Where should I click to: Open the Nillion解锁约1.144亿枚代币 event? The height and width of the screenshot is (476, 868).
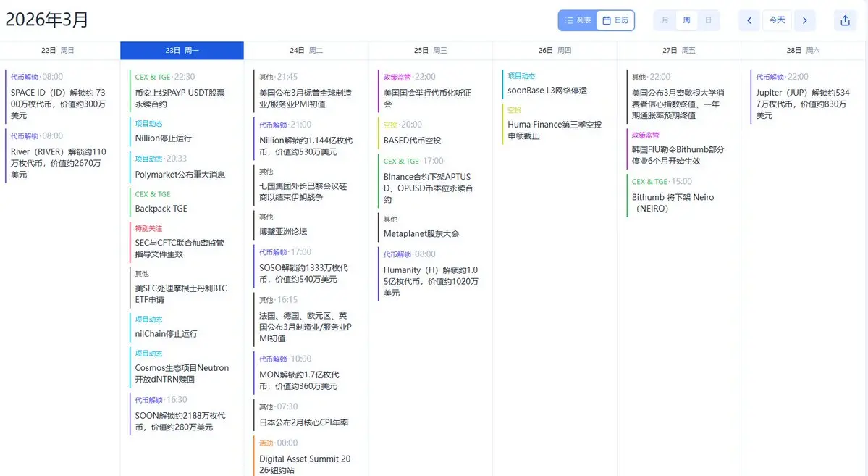pyautogui.click(x=308, y=138)
